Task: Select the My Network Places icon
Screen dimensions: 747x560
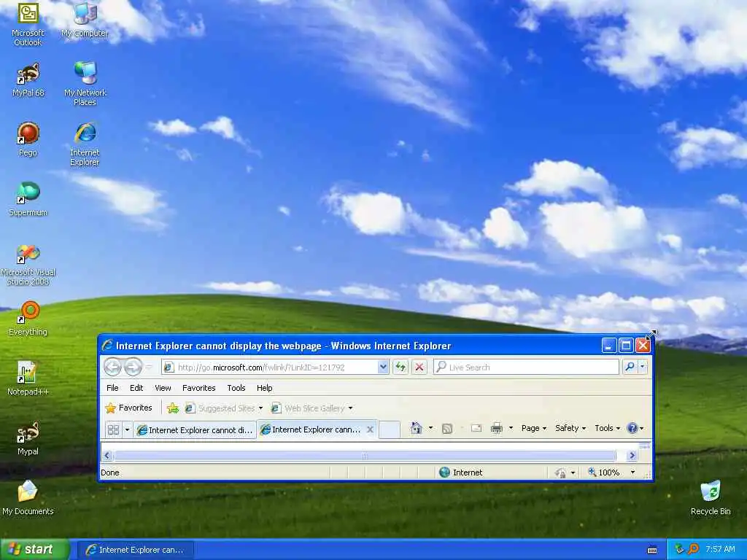Action: 85,84
